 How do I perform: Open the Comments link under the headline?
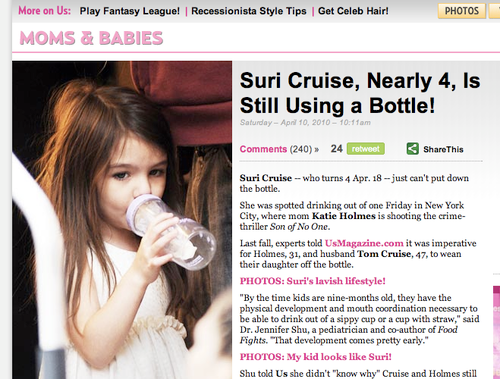point(263,149)
